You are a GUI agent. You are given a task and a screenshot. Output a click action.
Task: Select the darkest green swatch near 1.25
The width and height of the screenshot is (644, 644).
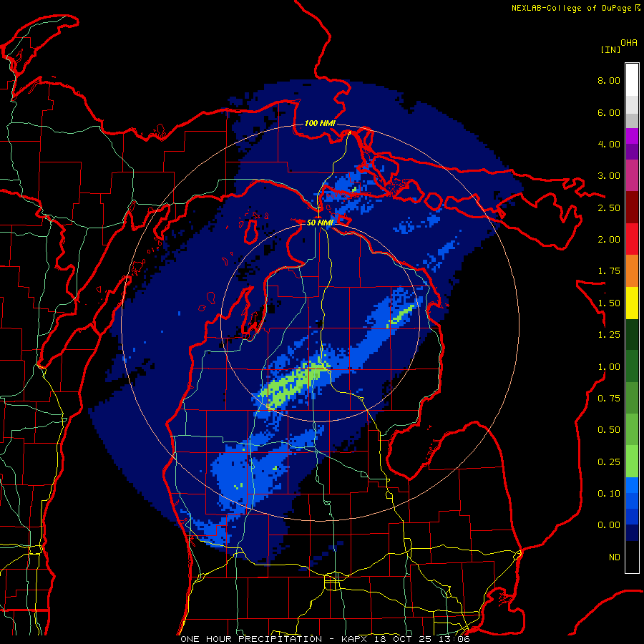pyautogui.click(x=632, y=334)
